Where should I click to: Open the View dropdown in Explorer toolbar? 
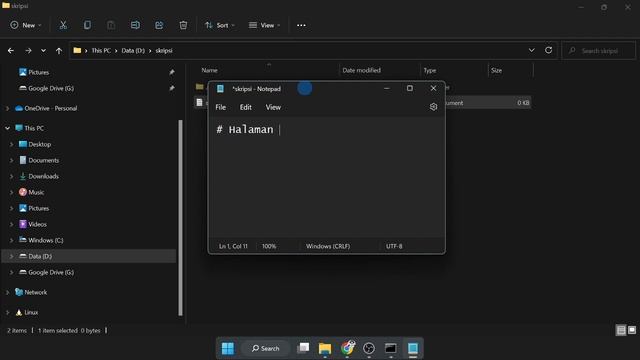264,25
